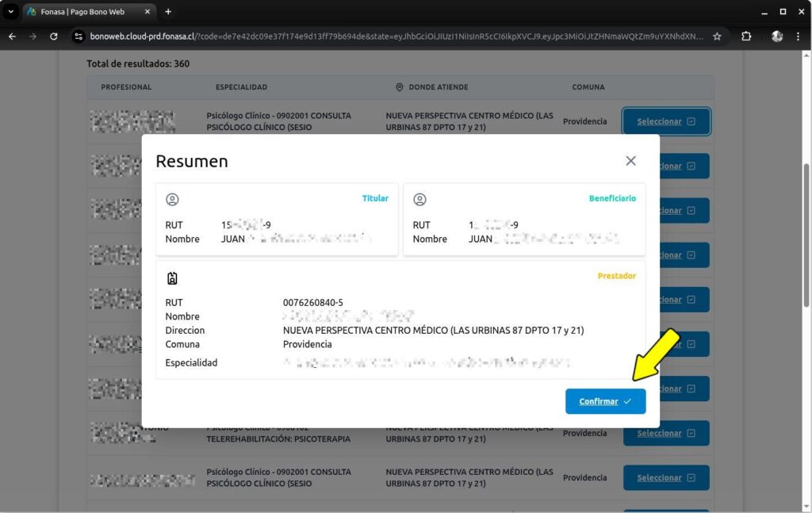Click the address bar URL

pos(396,36)
